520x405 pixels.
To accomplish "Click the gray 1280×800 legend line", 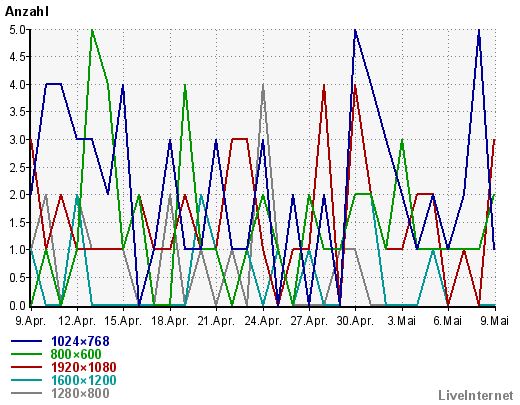I will pos(27,393).
